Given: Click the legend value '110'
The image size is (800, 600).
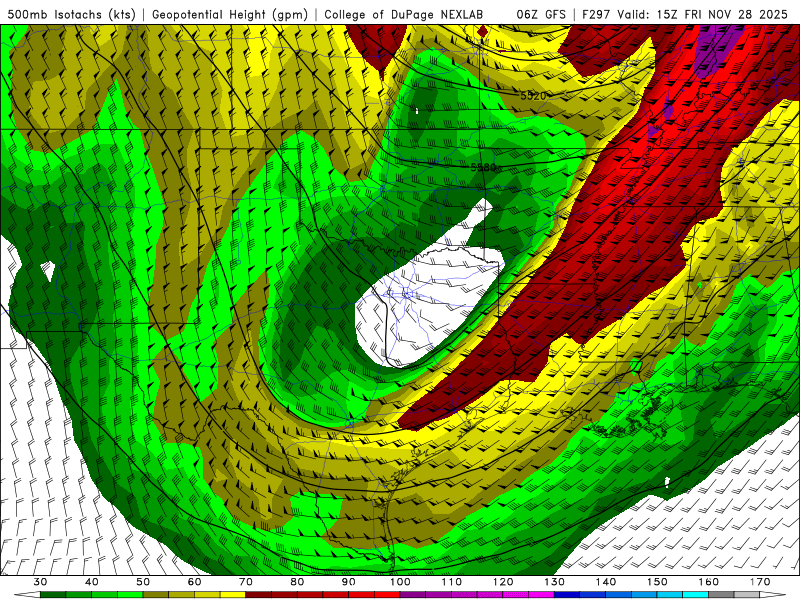Looking at the screenshot, I should pyautogui.click(x=452, y=582).
